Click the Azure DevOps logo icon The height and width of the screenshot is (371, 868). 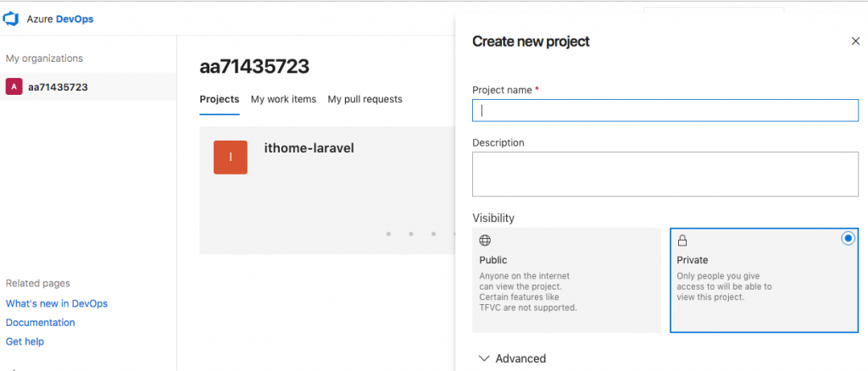(12, 17)
